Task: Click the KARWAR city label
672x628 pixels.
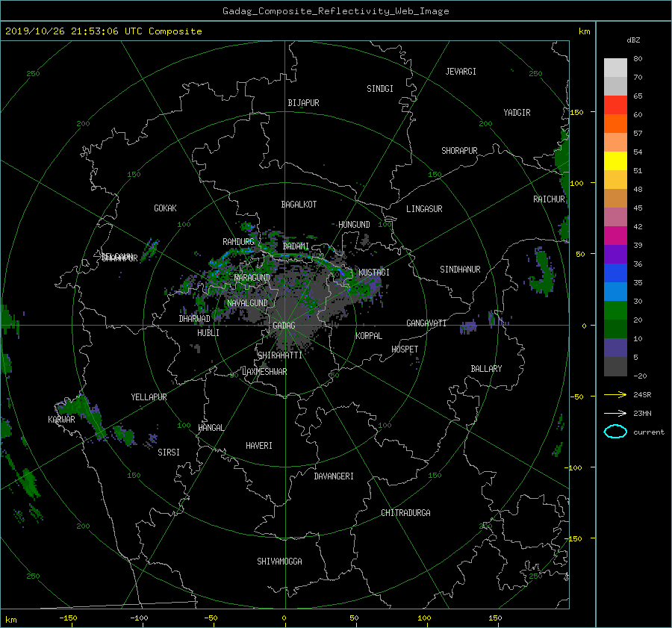Action: click(x=61, y=420)
